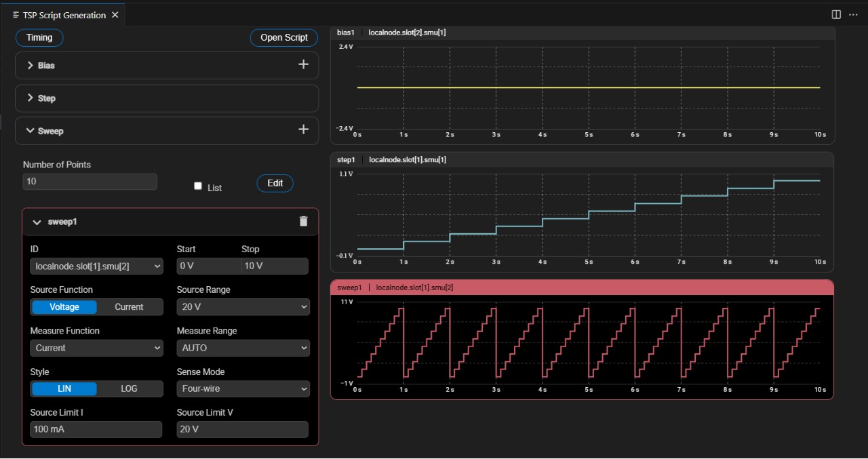This screenshot has width=868, height=459.
Task: Collapse the sweep1 panel
Action: point(37,222)
